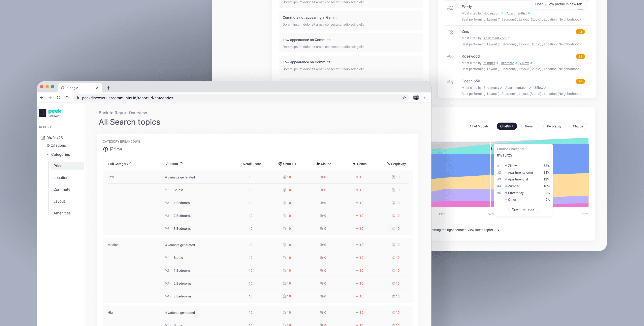Click the address bar URL field
Image resolution: width=644 pixels, height=326 pixels.
click(x=128, y=98)
